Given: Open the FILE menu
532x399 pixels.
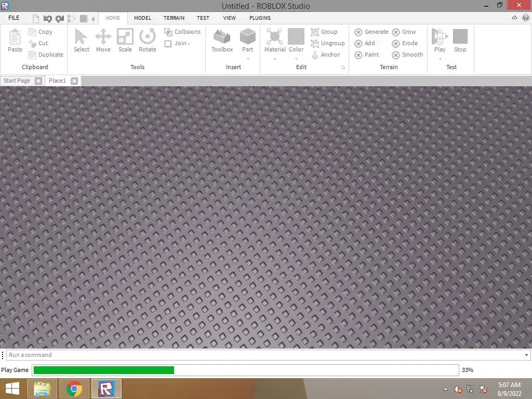Looking at the screenshot, I should [14, 18].
